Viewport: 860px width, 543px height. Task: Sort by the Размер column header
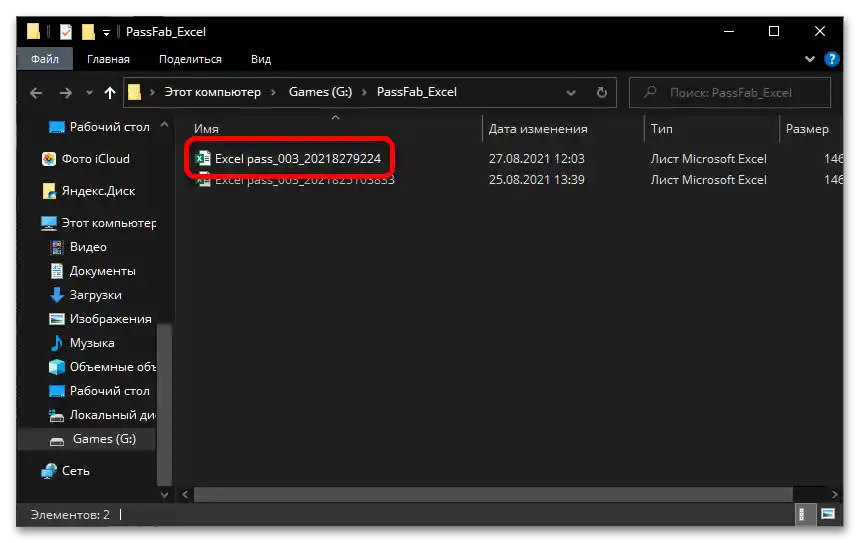(x=806, y=129)
